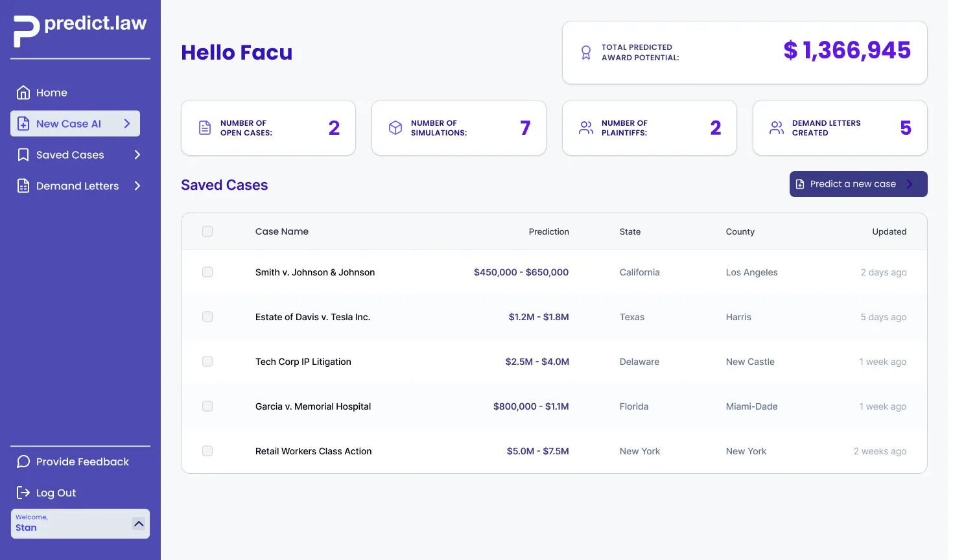Click the State column header
Image resolution: width=953 pixels, height=560 pixels.
coord(630,231)
